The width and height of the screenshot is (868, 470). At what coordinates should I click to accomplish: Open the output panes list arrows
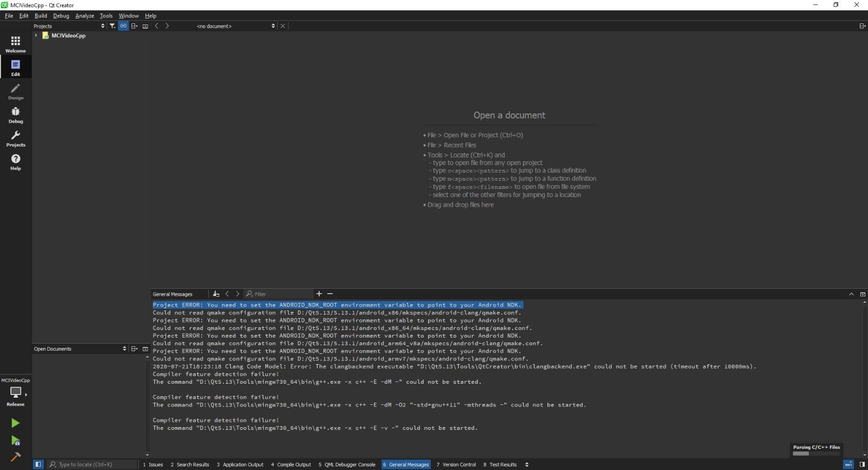[x=527, y=465]
